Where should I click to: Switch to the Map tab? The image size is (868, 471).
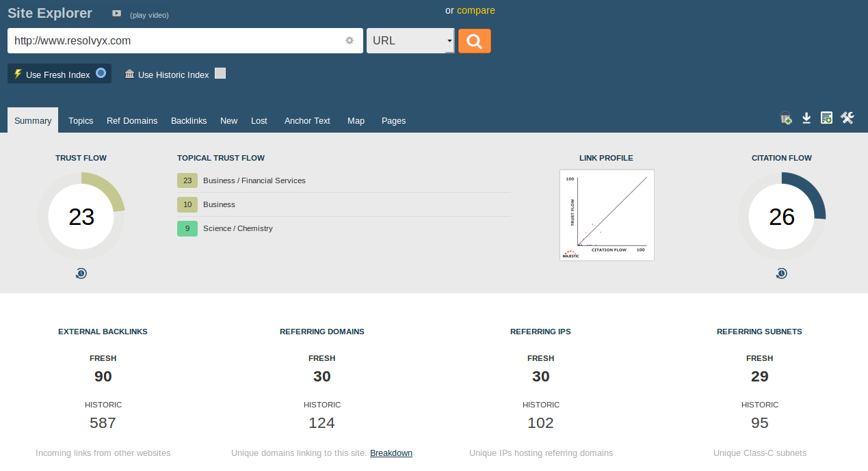(356, 120)
